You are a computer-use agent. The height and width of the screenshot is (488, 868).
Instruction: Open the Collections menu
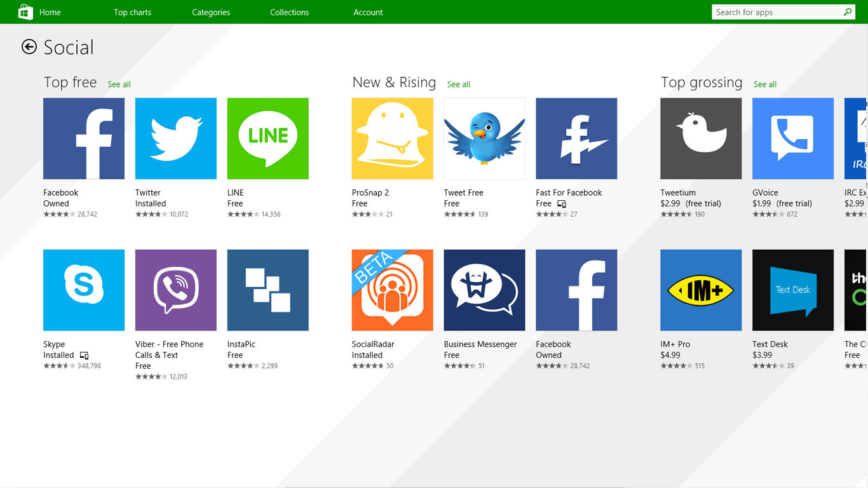click(x=289, y=12)
